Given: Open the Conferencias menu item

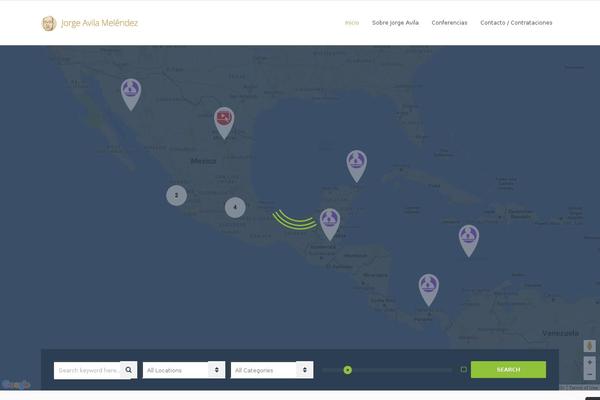Looking at the screenshot, I should (x=449, y=23).
